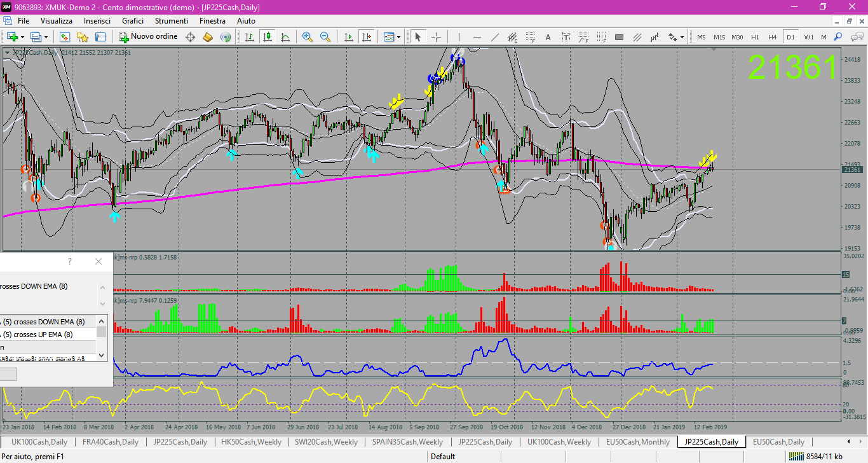Screen dimensions: 868x463
Task: Open the Data Window crosshair-circle icon
Action: point(190,37)
